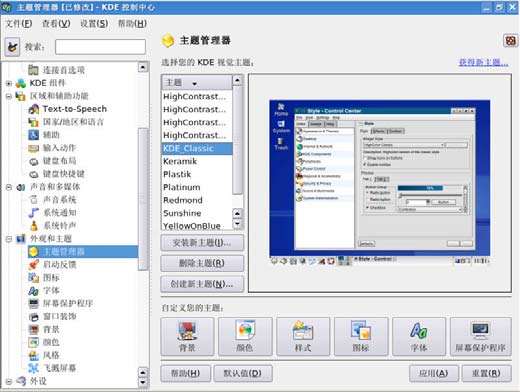Click the red help icon top right

point(510,41)
